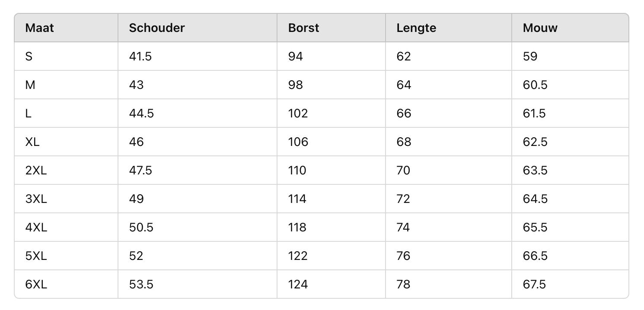This screenshot has height=310, width=644.
Task: Click the Mouw column header
Action: point(540,28)
